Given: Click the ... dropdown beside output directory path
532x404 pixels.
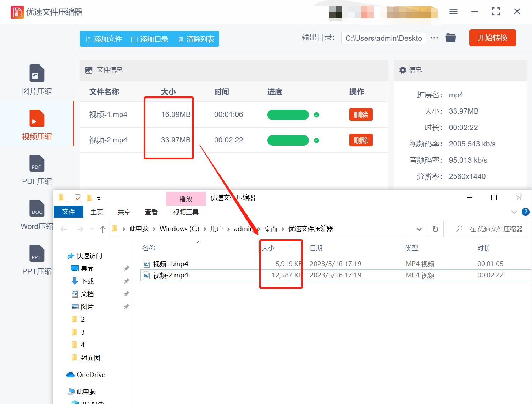Looking at the screenshot, I should click(434, 38).
